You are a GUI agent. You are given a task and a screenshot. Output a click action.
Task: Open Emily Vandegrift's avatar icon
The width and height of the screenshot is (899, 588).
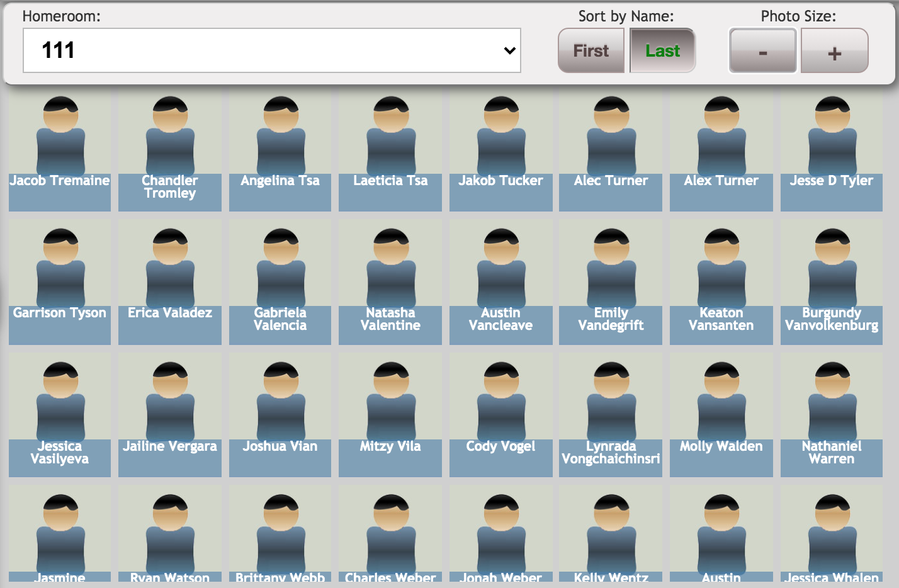click(x=611, y=268)
